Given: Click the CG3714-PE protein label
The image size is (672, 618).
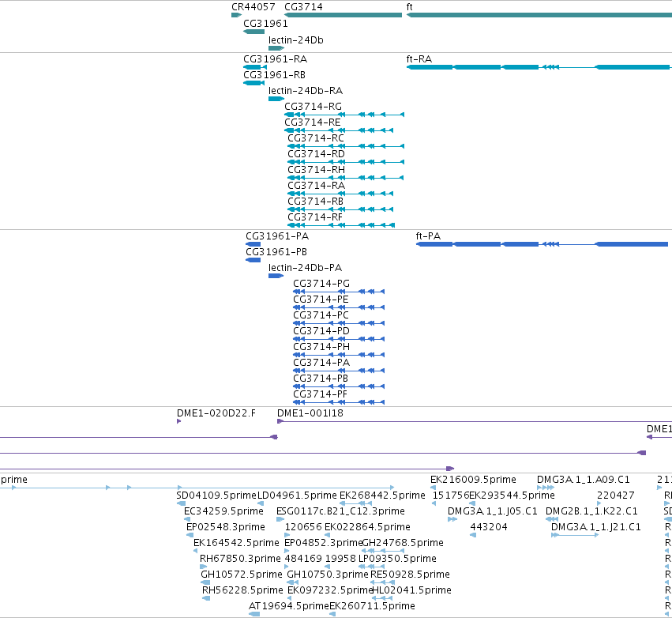Looking at the screenshot, I should [x=321, y=300].
